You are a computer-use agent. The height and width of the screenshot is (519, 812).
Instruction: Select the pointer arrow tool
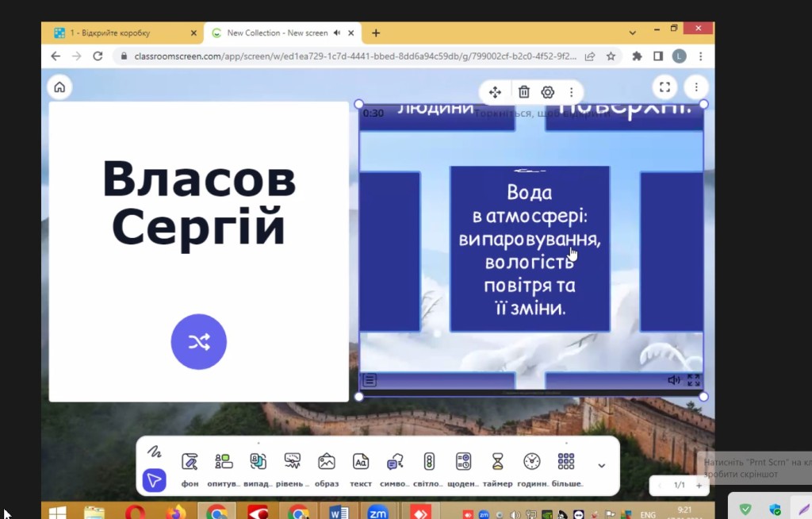point(154,480)
